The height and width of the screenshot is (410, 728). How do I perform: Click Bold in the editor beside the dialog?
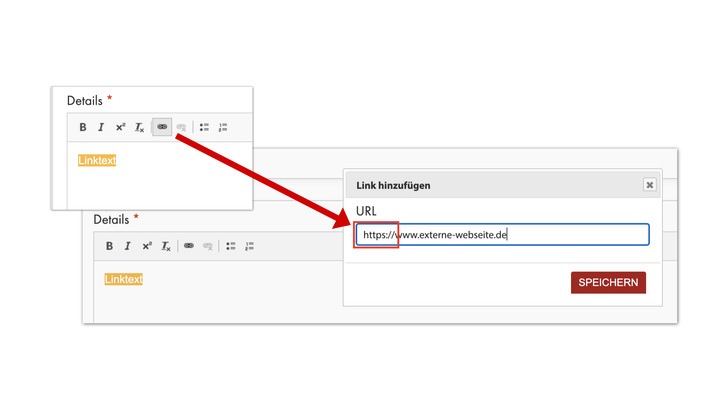pyautogui.click(x=110, y=246)
